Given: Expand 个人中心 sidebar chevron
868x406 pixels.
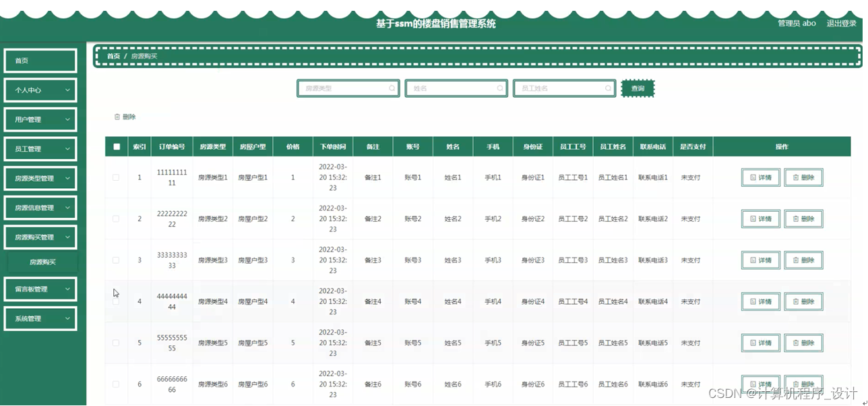Looking at the screenshot, I should (67, 90).
